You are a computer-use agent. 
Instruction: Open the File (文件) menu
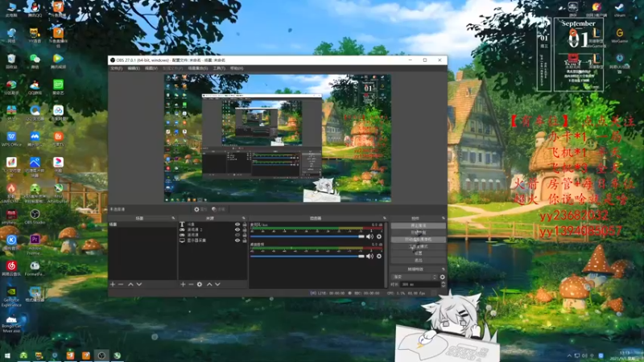point(116,68)
